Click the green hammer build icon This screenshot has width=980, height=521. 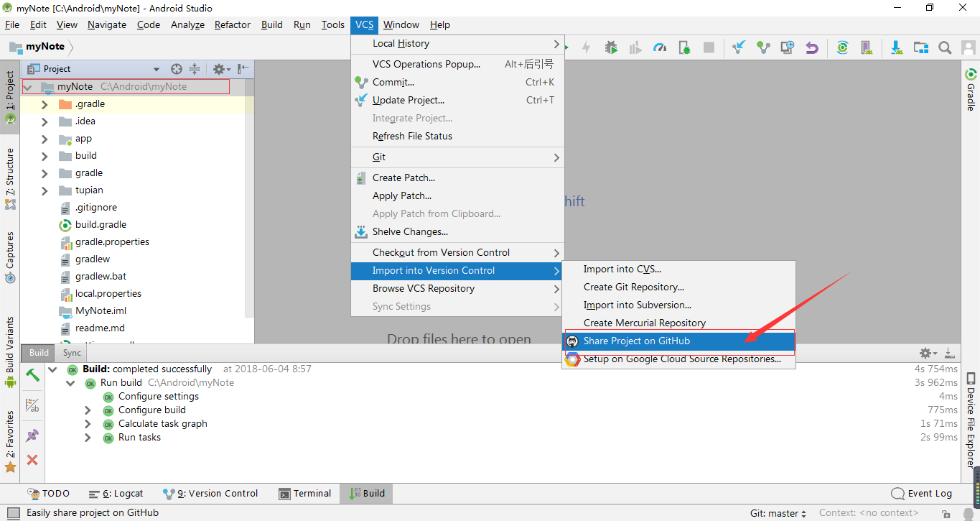[32, 374]
